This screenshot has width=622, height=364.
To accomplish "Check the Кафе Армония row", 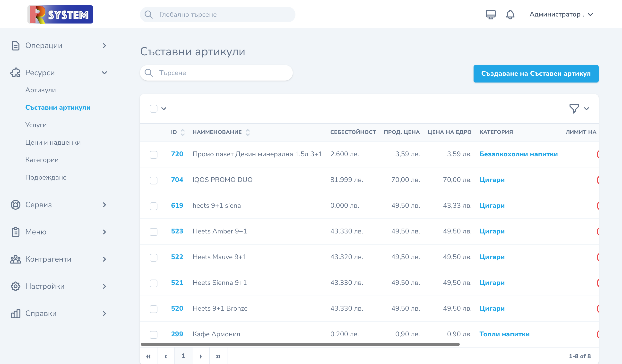I will 153,334.
